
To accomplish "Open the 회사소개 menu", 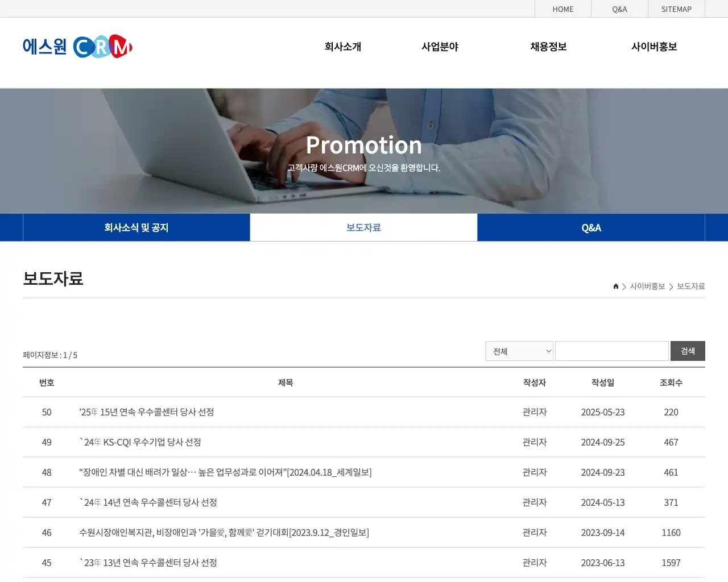I will tap(342, 47).
